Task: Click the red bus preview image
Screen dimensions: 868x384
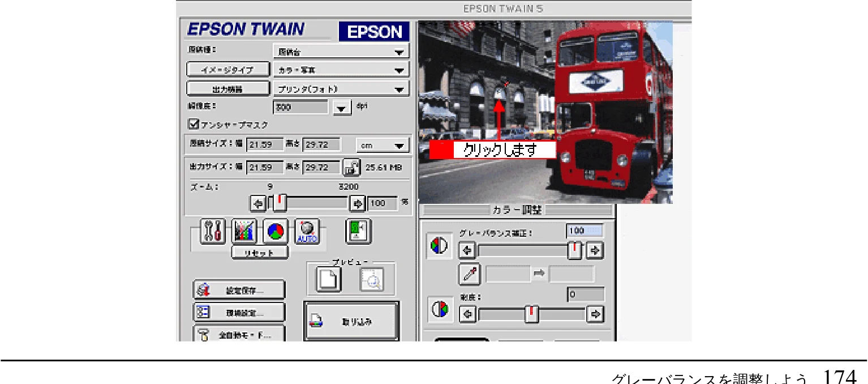Action: 545,113
